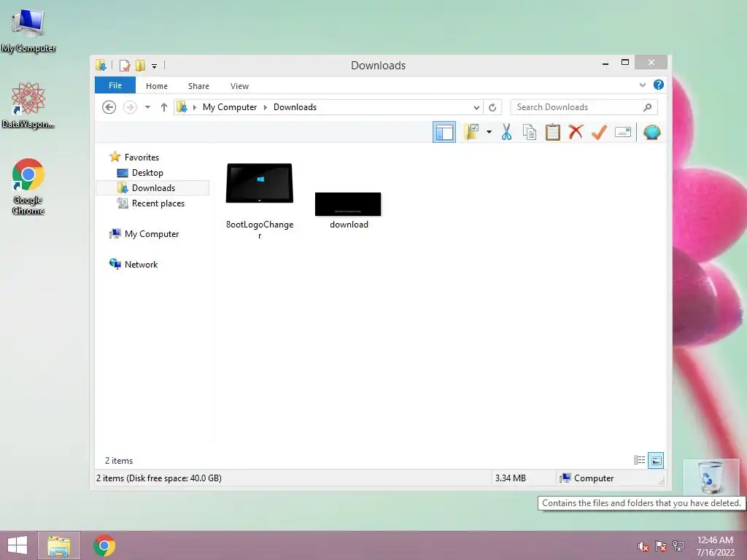Open dropdown arrow next to folder options icon
This screenshot has width=747, height=560.
point(489,132)
